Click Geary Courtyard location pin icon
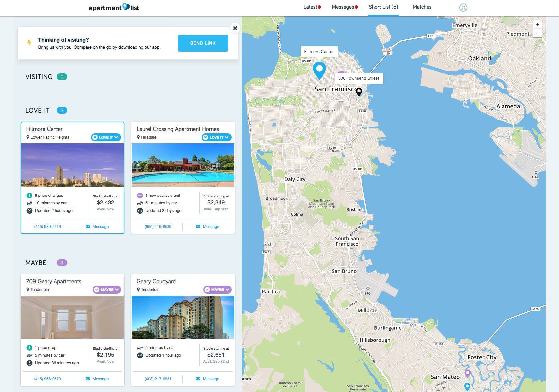Image resolution: width=559 pixels, height=392 pixels. click(138, 290)
